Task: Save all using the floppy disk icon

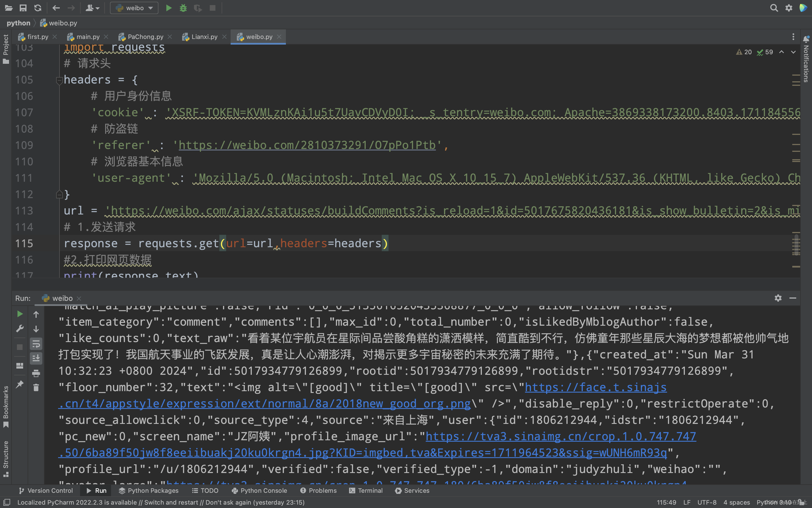Action: coord(23,8)
